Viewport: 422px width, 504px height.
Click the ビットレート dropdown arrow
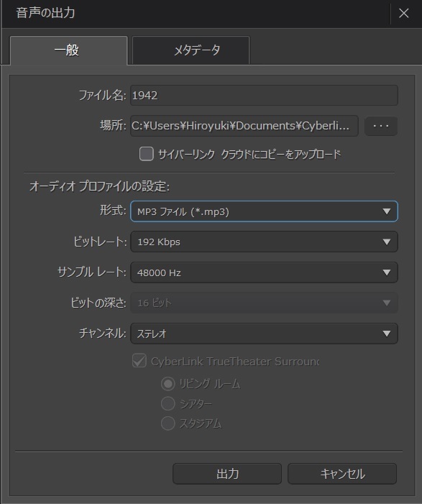pyautogui.click(x=387, y=242)
